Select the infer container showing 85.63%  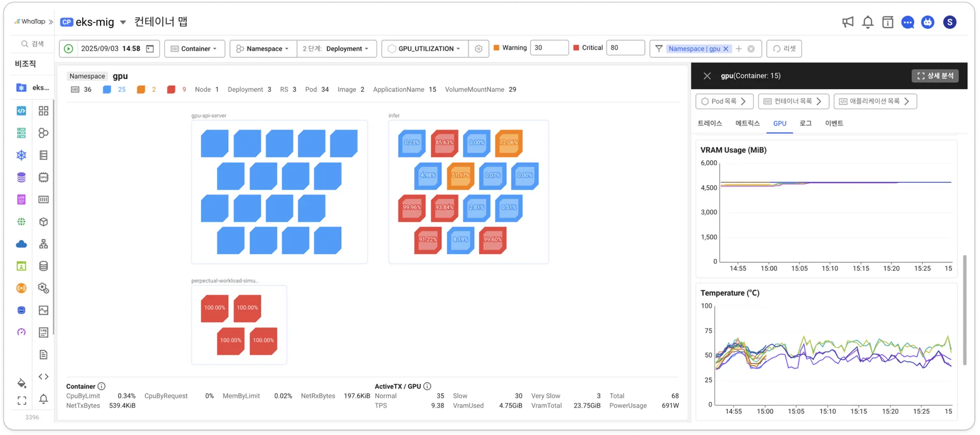pos(444,143)
